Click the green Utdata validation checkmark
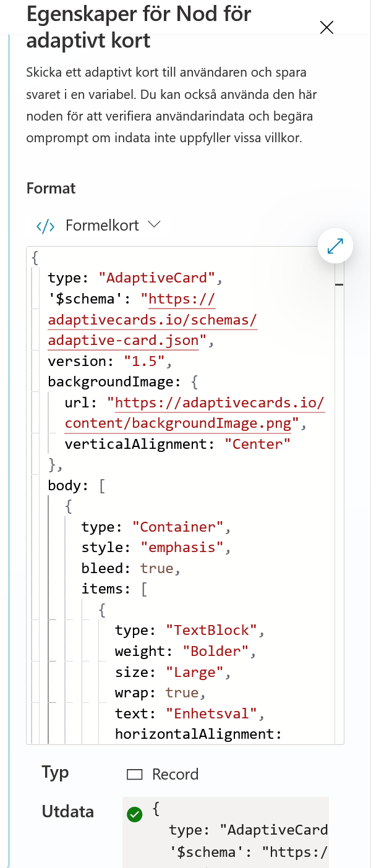Viewport: 371px width, 868px height. point(134,814)
